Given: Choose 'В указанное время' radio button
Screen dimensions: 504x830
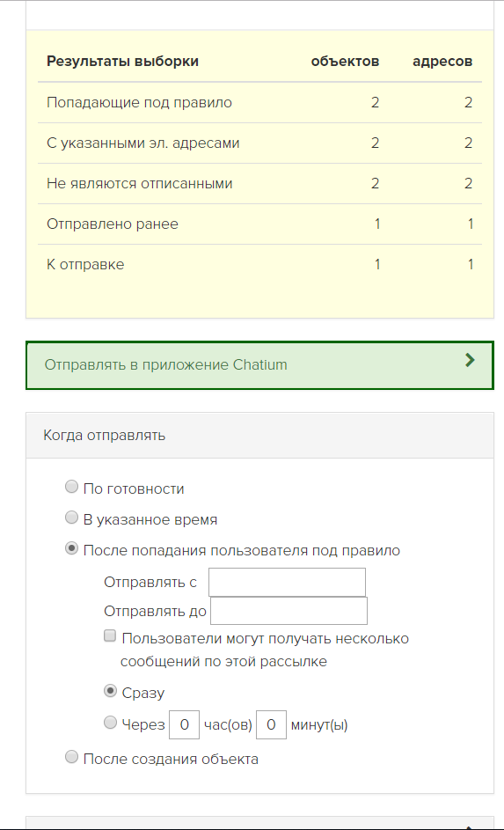Looking at the screenshot, I should point(71,518).
